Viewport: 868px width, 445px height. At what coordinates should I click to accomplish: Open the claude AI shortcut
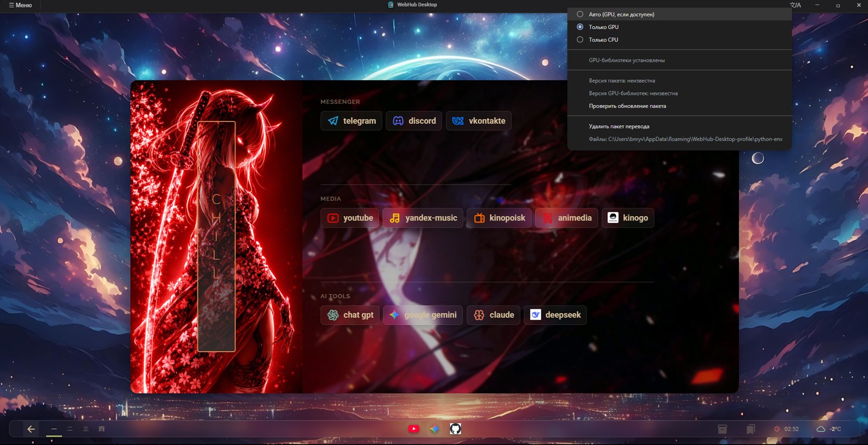(493, 315)
